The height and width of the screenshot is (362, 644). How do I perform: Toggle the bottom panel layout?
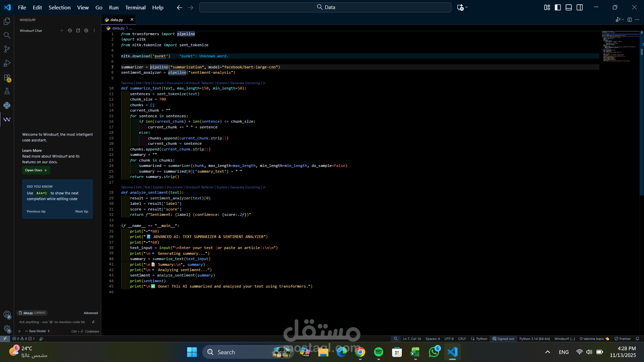click(x=569, y=7)
